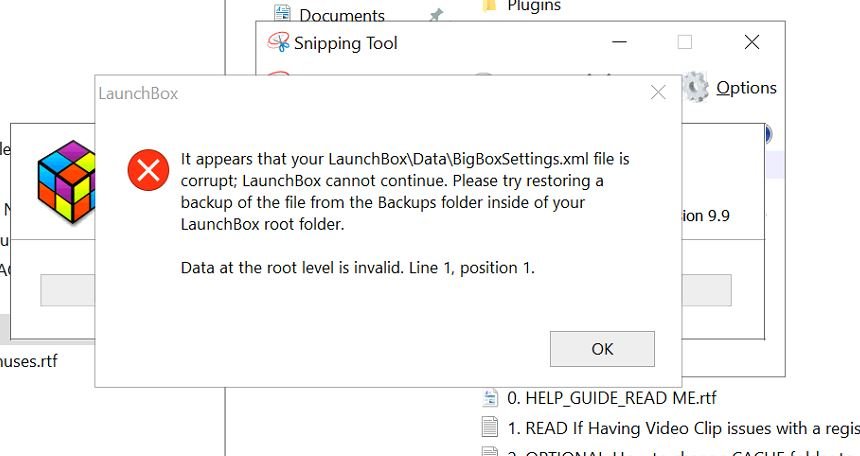Image resolution: width=860 pixels, height=456 pixels.
Task: Click OK to dismiss the LaunchBox error
Action: tap(602, 349)
